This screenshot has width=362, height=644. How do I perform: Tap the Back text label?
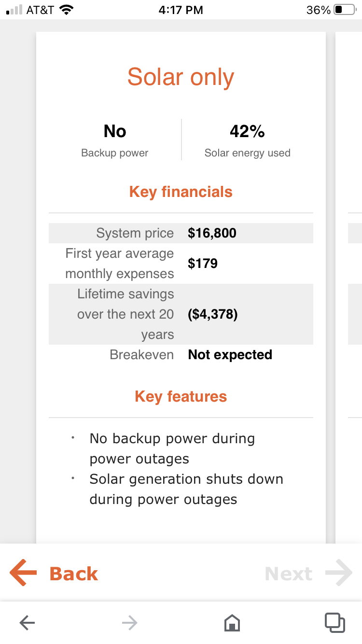(73, 574)
